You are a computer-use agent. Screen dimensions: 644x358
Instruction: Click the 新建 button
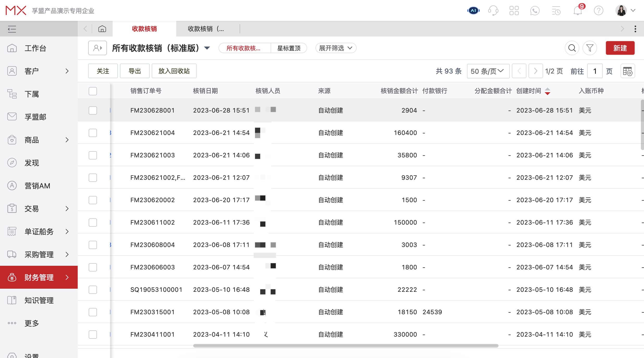[620, 48]
